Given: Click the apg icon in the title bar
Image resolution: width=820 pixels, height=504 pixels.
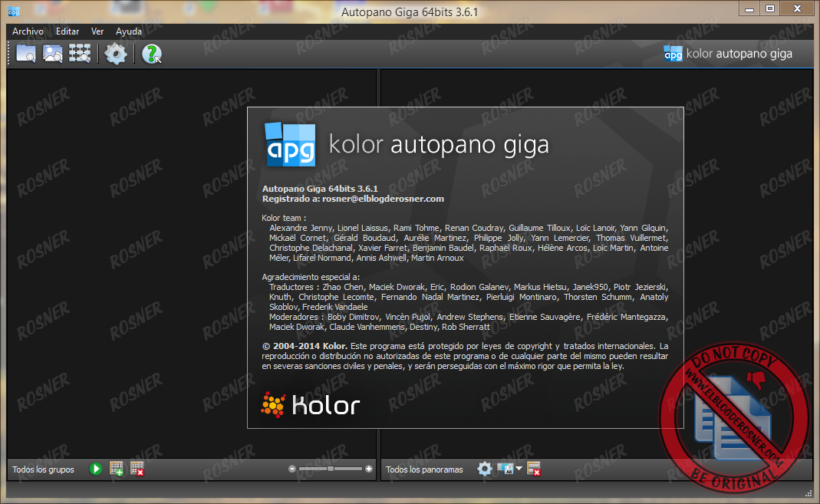Looking at the screenshot, I should click(14, 12).
